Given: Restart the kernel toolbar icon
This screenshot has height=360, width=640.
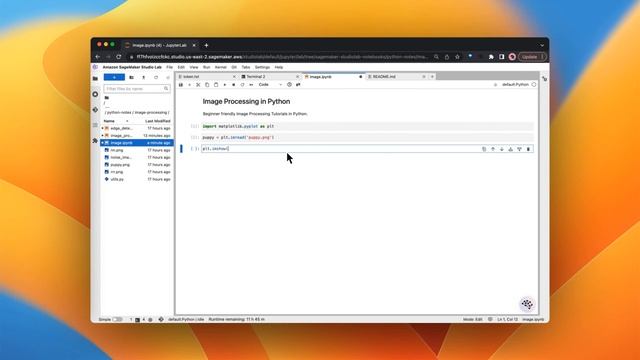Looking at the screenshot, I should 242,85.
